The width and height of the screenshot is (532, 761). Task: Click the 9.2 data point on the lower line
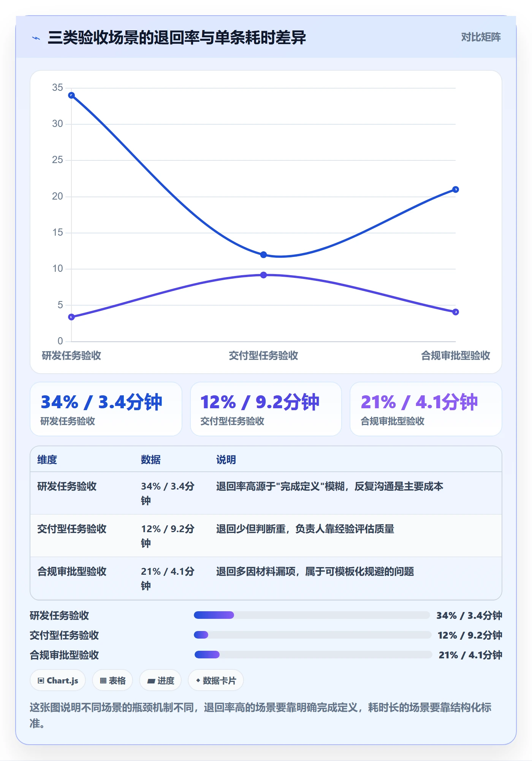(x=263, y=275)
